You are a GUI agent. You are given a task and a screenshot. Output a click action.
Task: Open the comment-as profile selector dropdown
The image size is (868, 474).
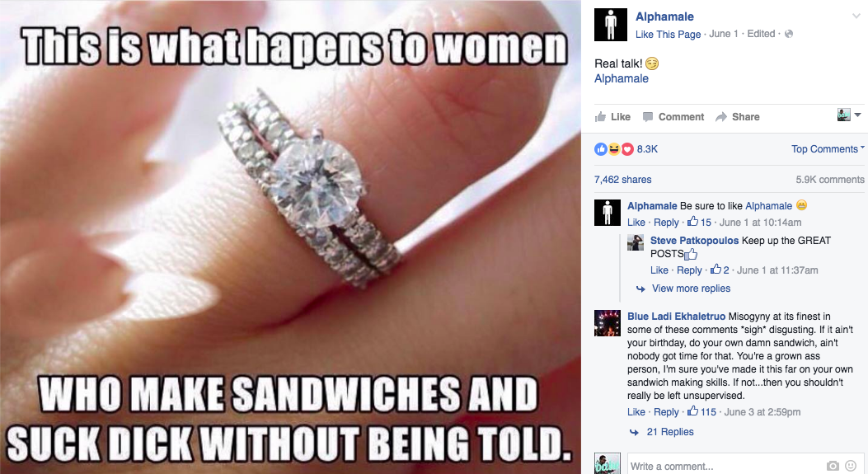point(849,115)
